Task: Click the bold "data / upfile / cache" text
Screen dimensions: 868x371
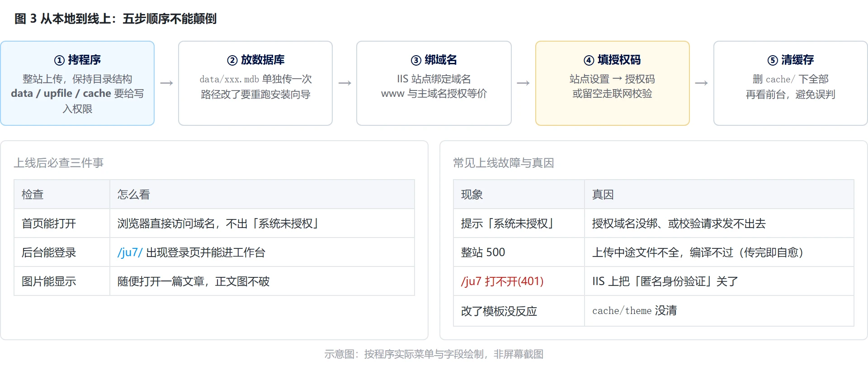Action: pos(61,93)
